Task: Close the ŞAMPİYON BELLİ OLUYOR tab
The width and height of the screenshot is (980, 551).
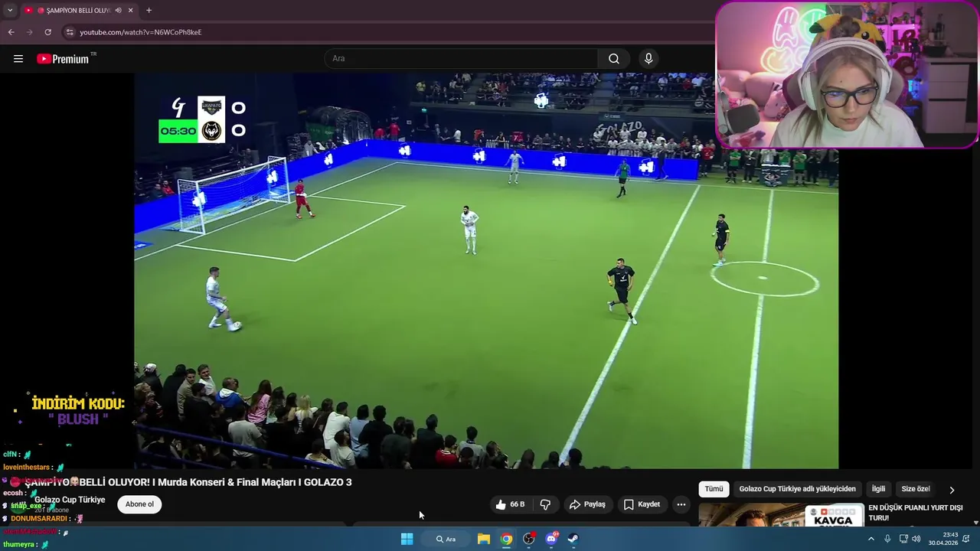Action: [130, 11]
